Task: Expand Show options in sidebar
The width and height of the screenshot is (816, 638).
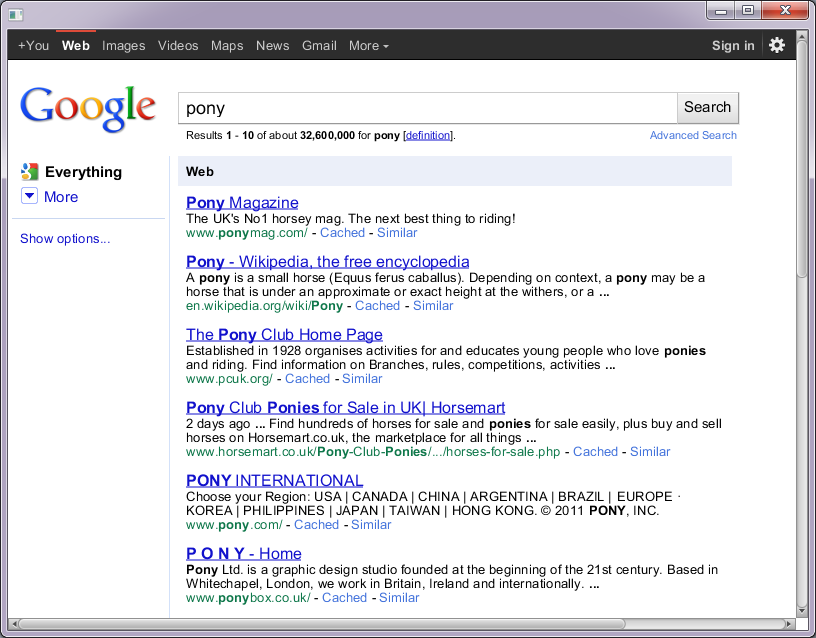Action: click(x=65, y=239)
